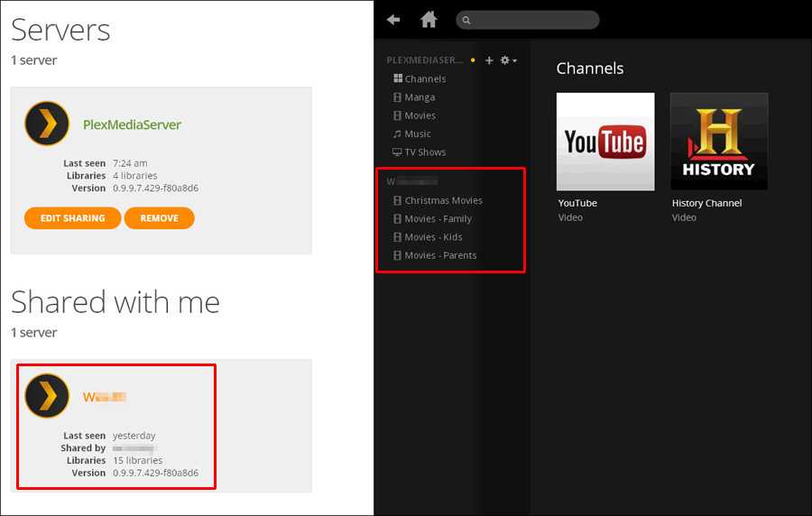This screenshot has height=516, width=812.
Task: Select Movies - Parents library
Action: pyautogui.click(x=440, y=255)
